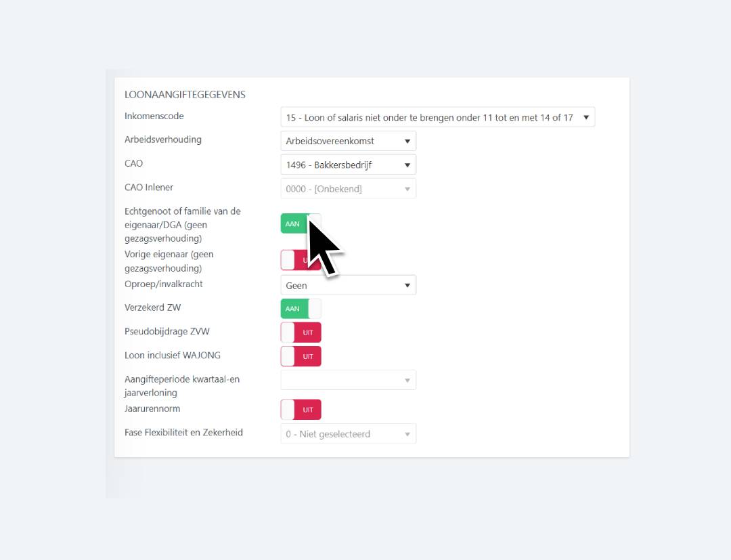Toggle Echtgenoot of familie van eigenaar switch

pyautogui.click(x=300, y=223)
